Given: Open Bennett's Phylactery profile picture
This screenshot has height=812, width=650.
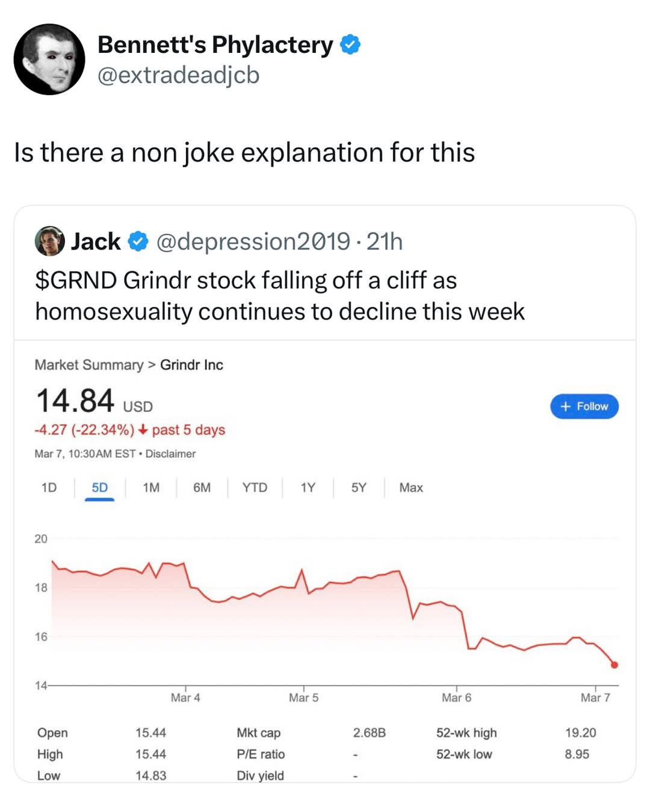Looking at the screenshot, I should click(x=49, y=60).
